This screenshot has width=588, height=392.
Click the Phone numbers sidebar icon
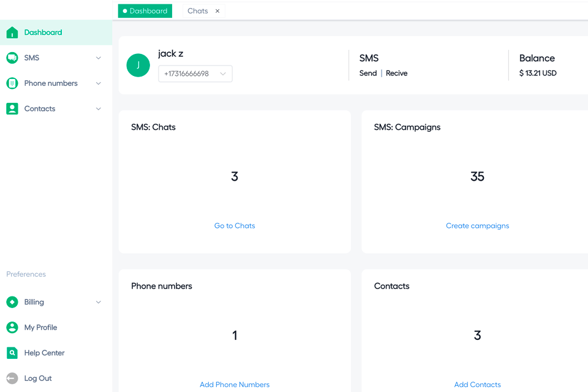(12, 83)
